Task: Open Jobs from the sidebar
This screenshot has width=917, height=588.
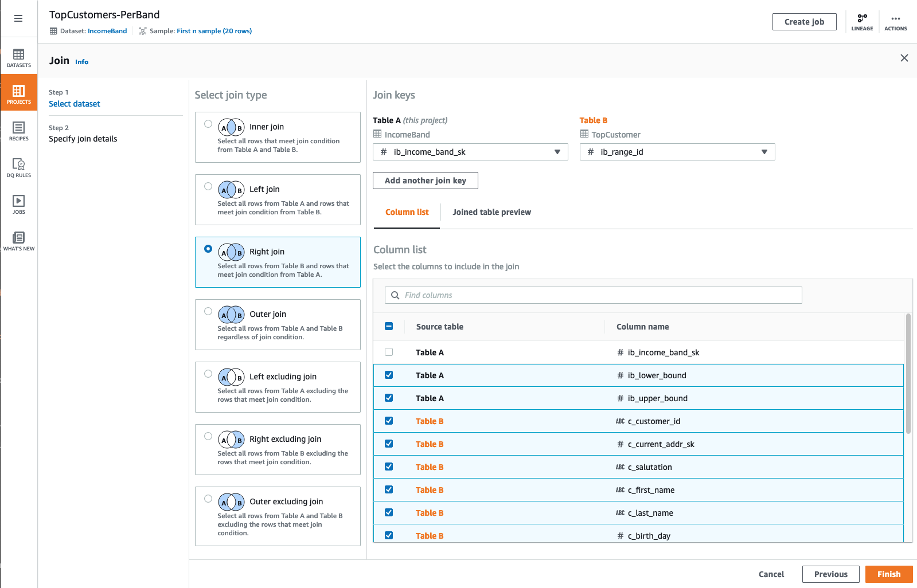Action: pos(19,205)
